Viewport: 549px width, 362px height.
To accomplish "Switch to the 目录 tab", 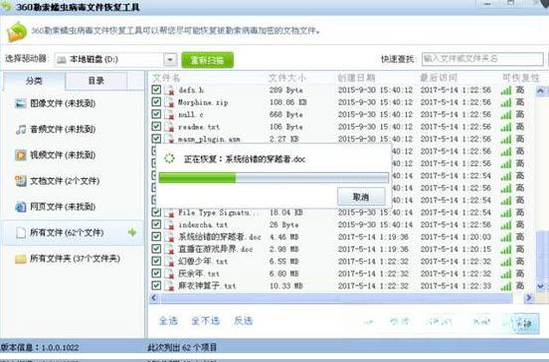I will [x=96, y=81].
